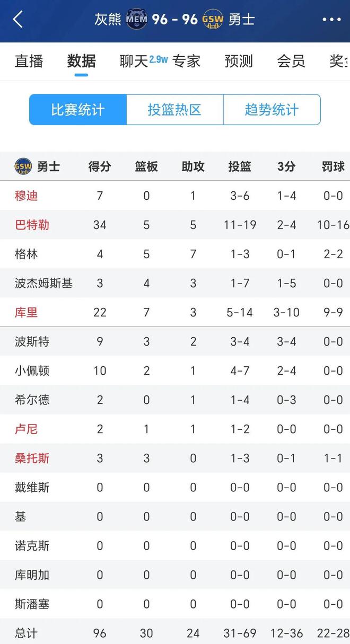350x644 pixels.
Task: Switch to 趋势统计 trend view
Action: coord(272,110)
